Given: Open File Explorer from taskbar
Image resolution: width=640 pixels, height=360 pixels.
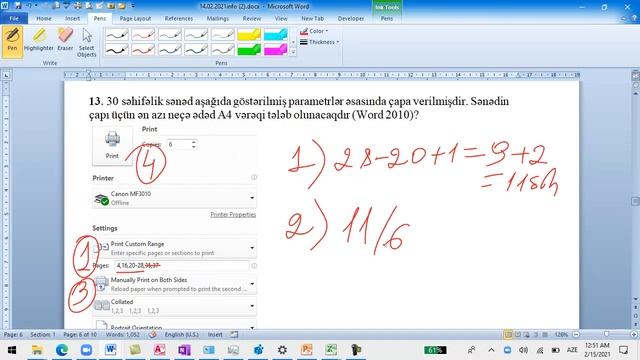Looking at the screenshot, I should click(37, 350).
